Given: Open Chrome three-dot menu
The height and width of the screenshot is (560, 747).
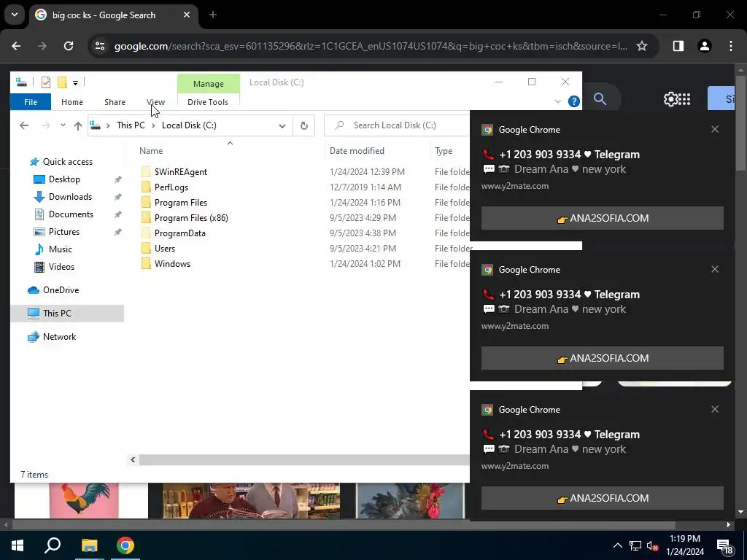Looking at the screenshot, I should 731,46.
